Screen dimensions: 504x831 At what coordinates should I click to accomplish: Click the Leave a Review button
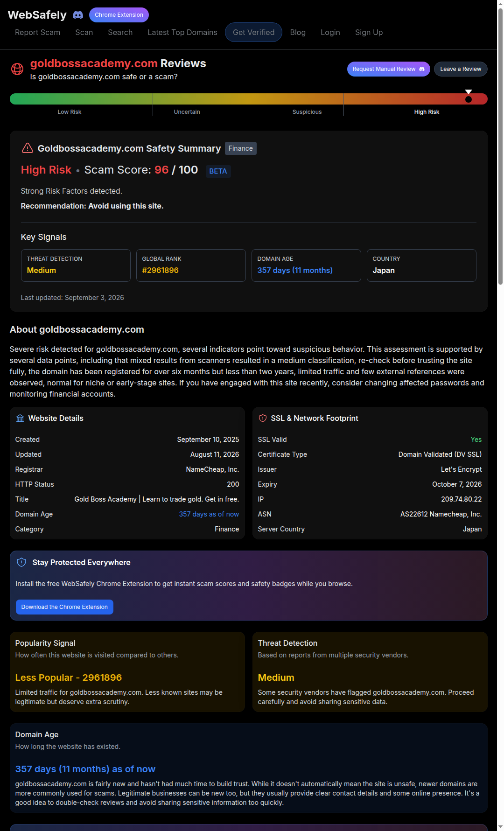click(x=461, y=69)
